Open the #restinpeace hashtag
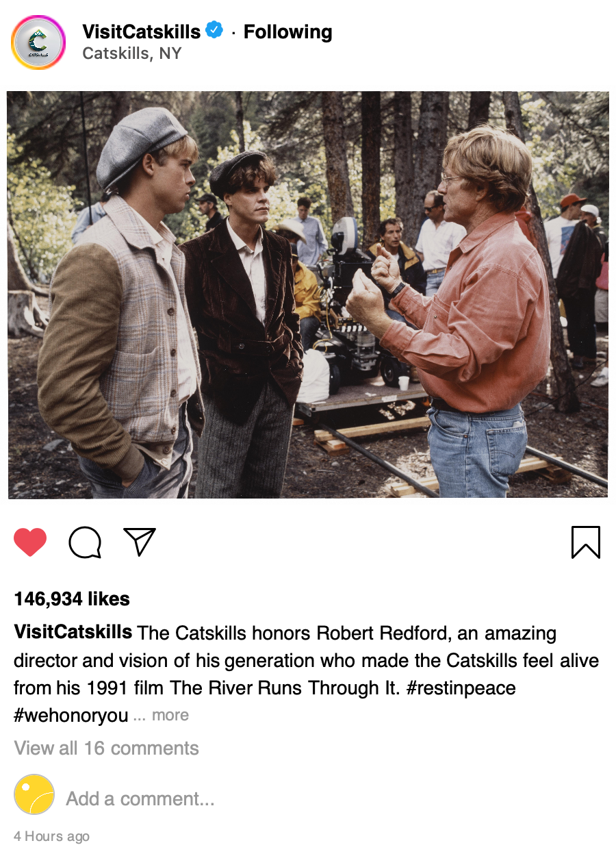This screenshot has width=616, height=856. (461, 688)
